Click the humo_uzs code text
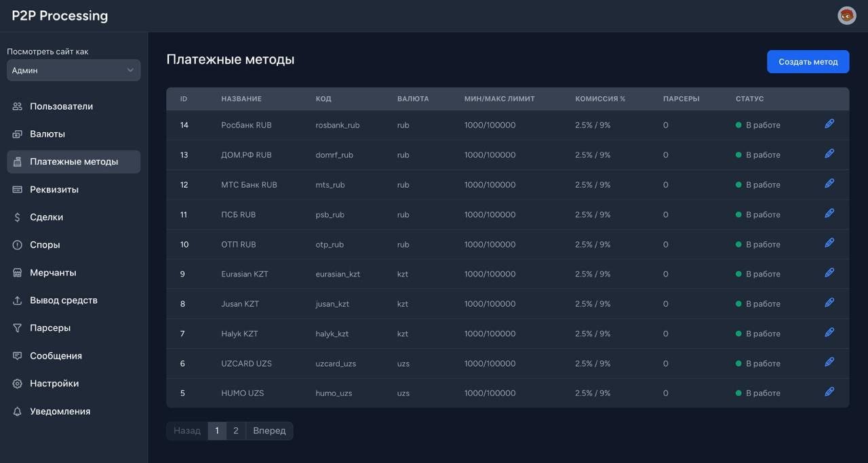This screenshot has height=463, width=868. [334, 394]
